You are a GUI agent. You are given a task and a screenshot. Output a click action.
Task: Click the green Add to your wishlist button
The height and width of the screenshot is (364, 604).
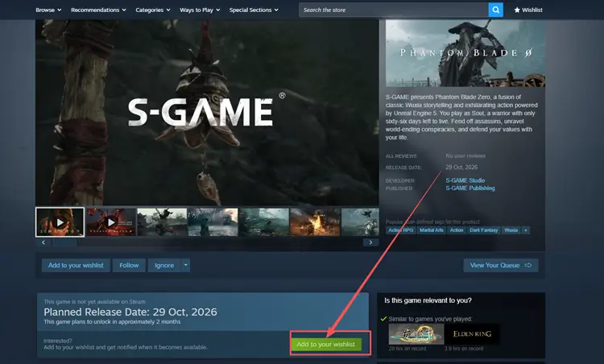tap(326, 345)
